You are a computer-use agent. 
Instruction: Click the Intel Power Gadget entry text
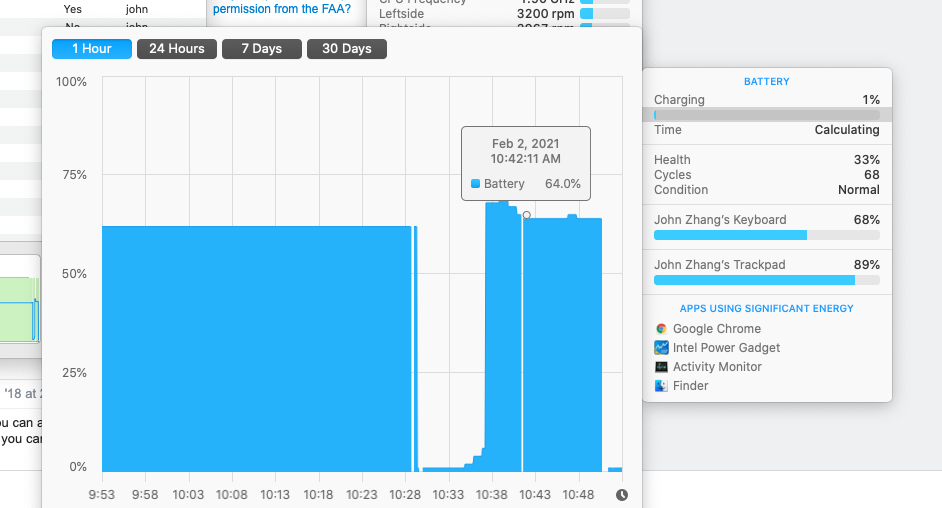(x=726, y=348)
